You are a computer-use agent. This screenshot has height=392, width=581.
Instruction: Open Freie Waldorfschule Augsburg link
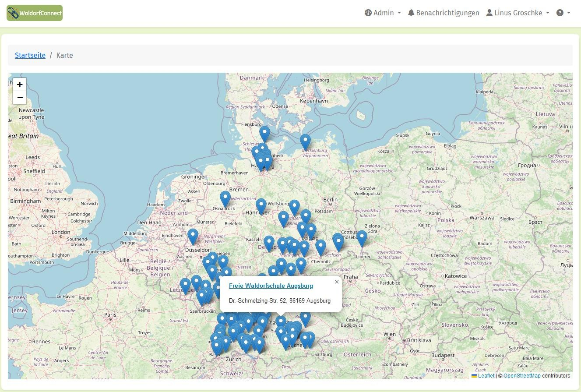pyautogui.click(x=271, y=286)
